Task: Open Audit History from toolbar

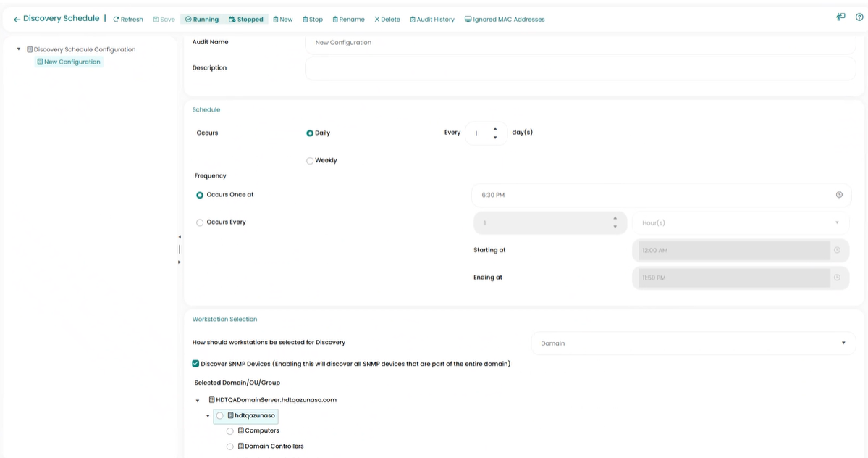Action: pyautogui.click(x=413, y=20)
